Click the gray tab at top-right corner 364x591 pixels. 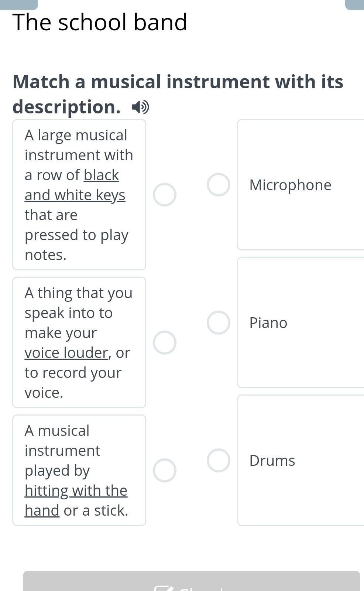[x=354, y=4]
